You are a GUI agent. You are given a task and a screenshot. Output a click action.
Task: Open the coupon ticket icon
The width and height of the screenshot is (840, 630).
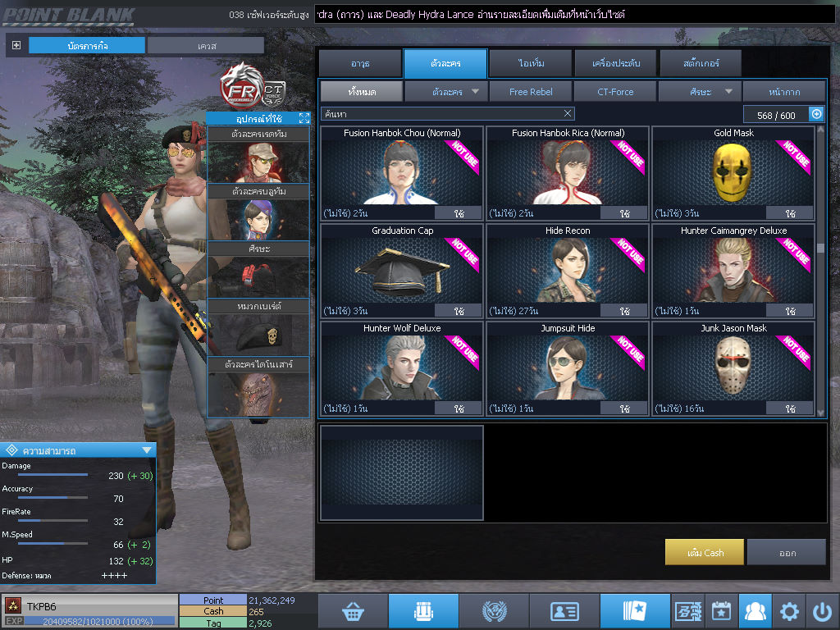click(x=688, y=610)
